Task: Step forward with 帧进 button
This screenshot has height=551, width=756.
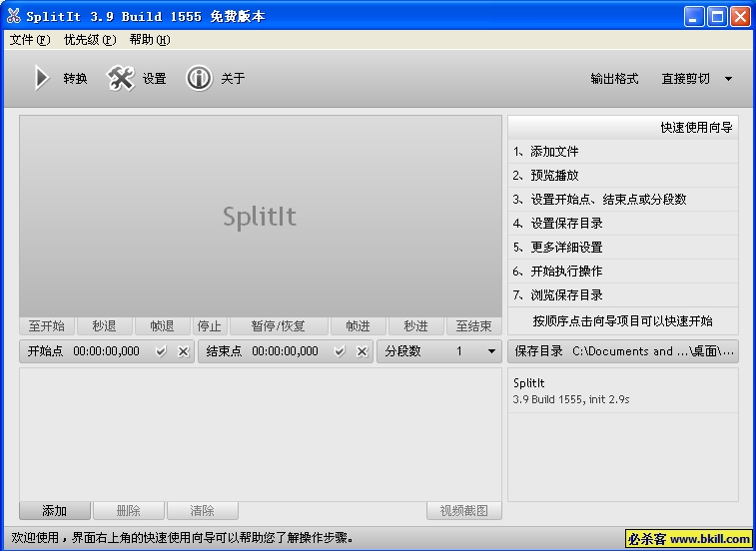Action: (x=359, y=326)
